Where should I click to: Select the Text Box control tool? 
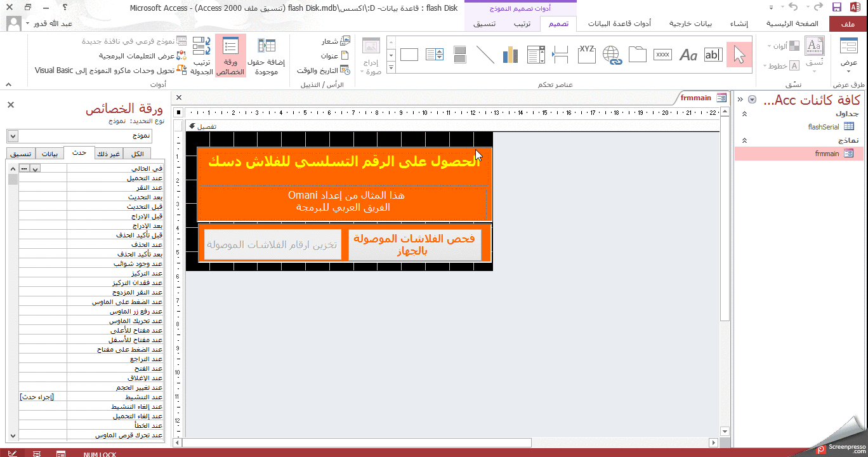point(714,55)
